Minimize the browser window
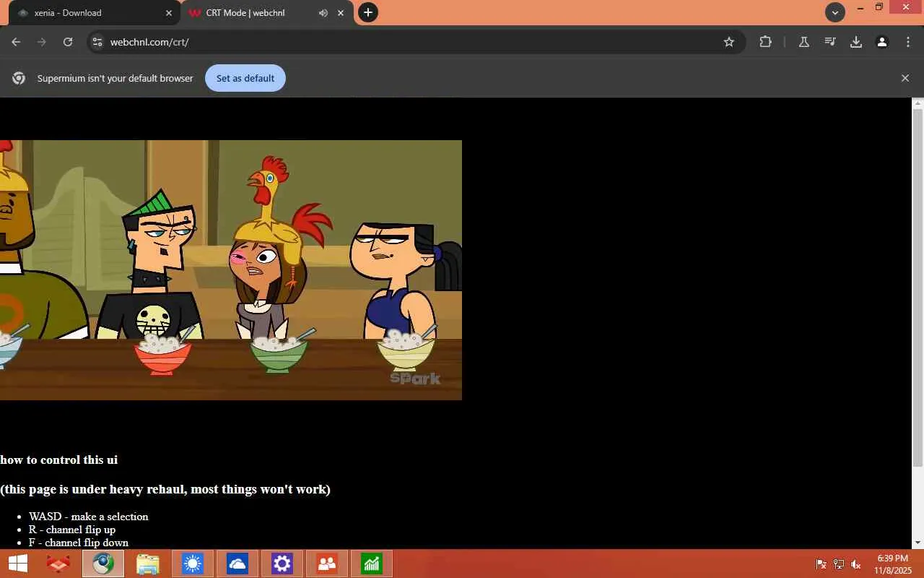Screen dimensions: 924x578 pos(860,8)
